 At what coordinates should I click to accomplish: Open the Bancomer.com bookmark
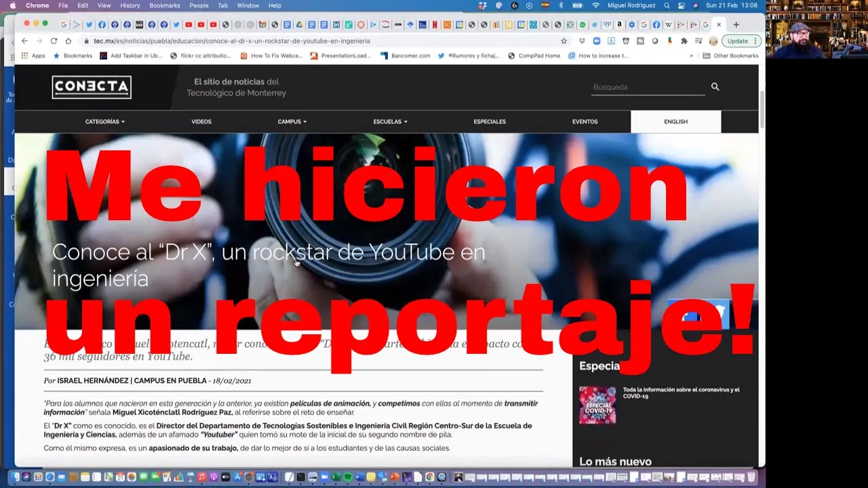pos(406,56)
